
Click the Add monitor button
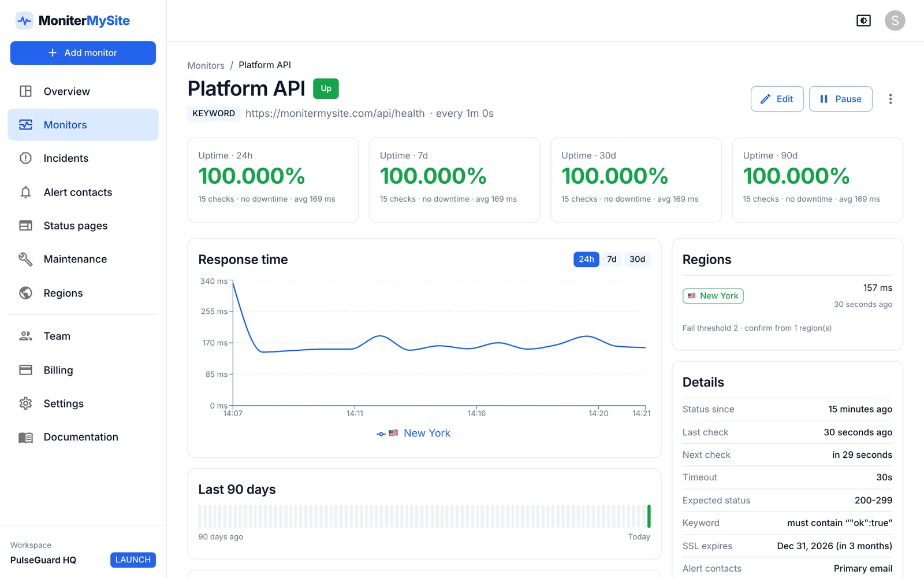[x=83, y=53]
